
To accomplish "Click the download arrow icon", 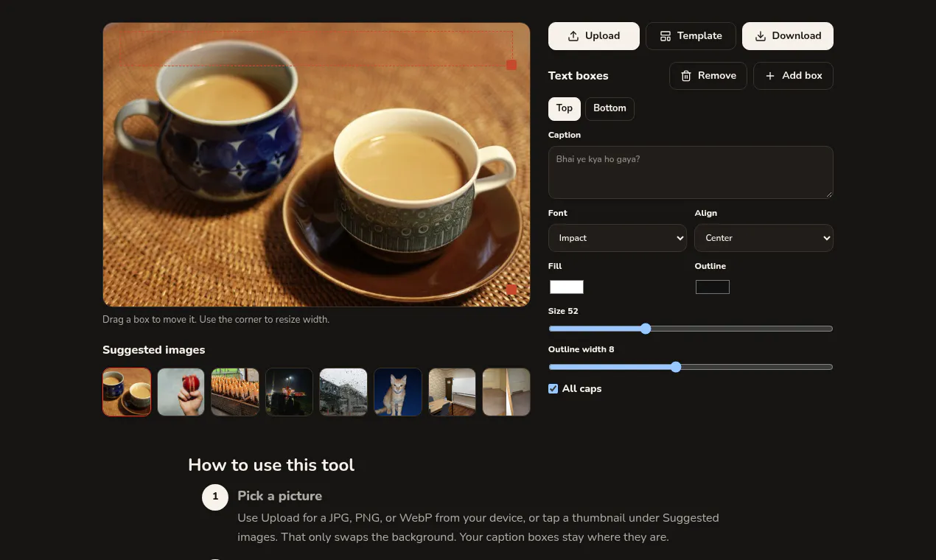I will pos(761,36).
